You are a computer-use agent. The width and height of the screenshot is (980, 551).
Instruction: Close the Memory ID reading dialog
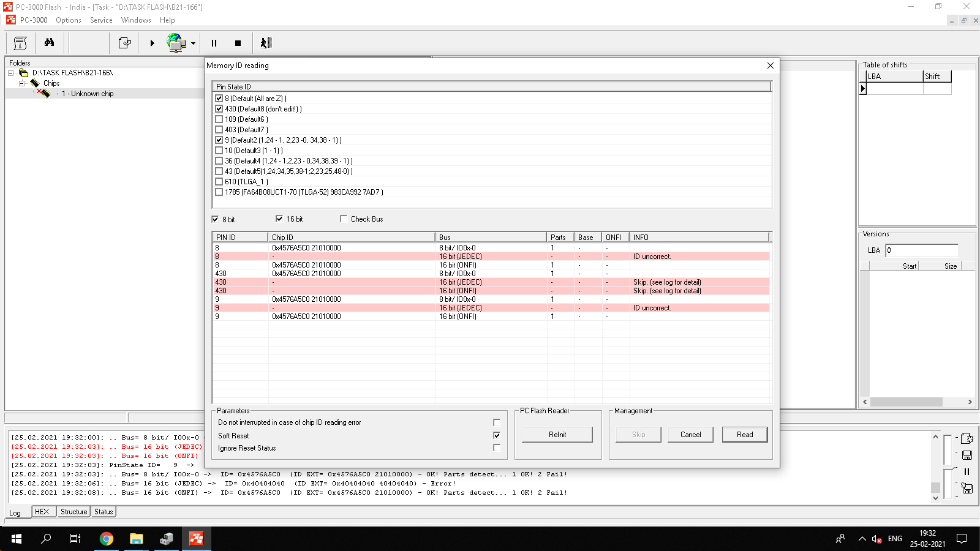[x=771, y=66]
